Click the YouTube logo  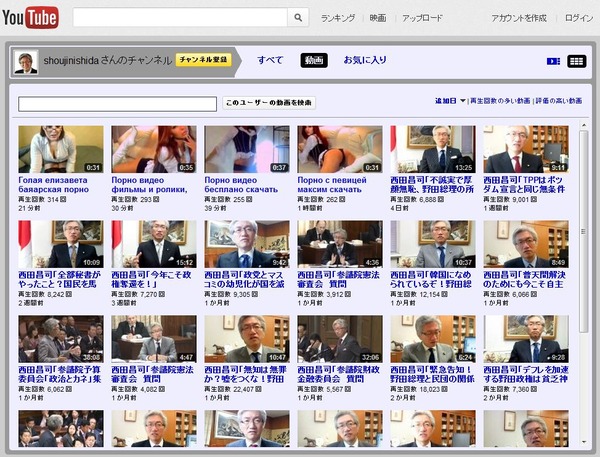[31, 17]
